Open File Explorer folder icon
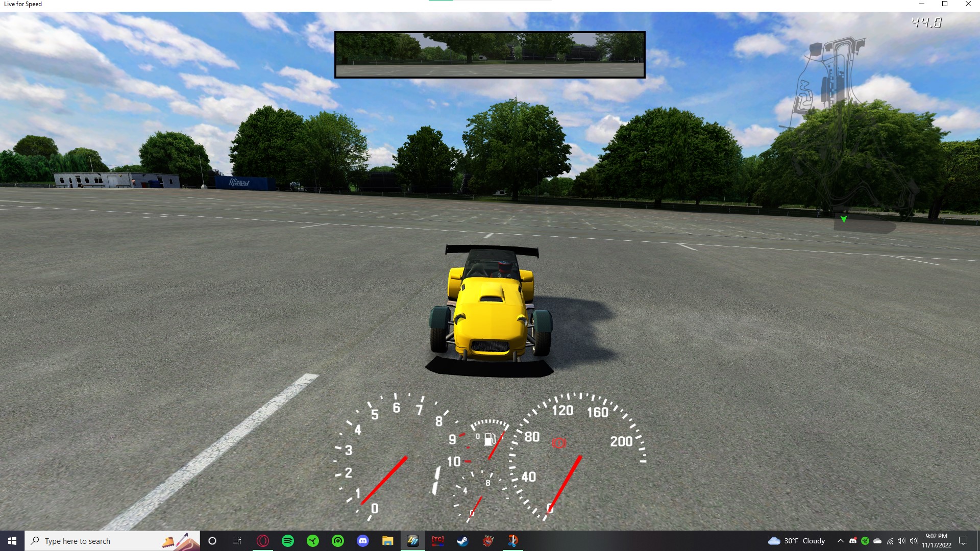This screenshot has height=551, width=980. click(388, 541)
